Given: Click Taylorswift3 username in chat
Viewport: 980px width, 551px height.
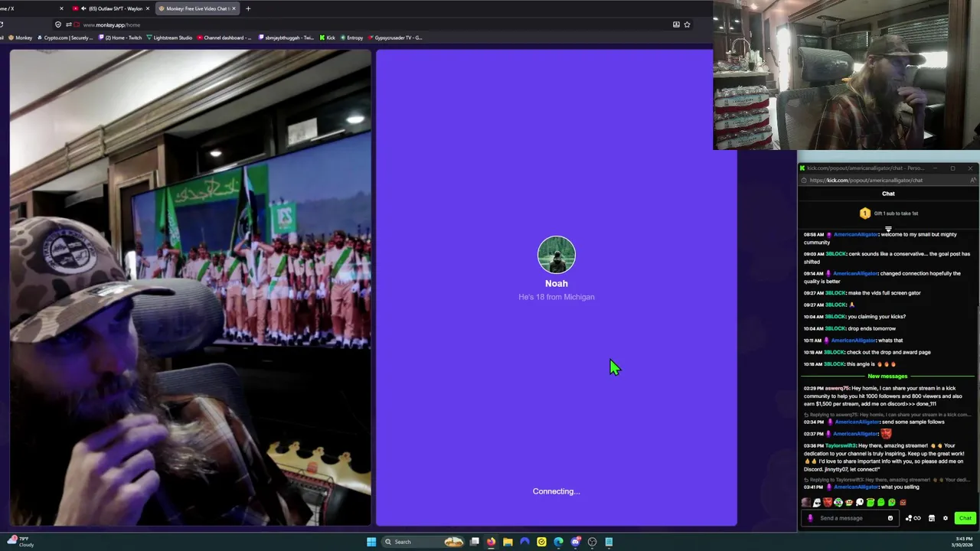Looking at the screenshot, I should pyautogui.click(x=841, y=445).
